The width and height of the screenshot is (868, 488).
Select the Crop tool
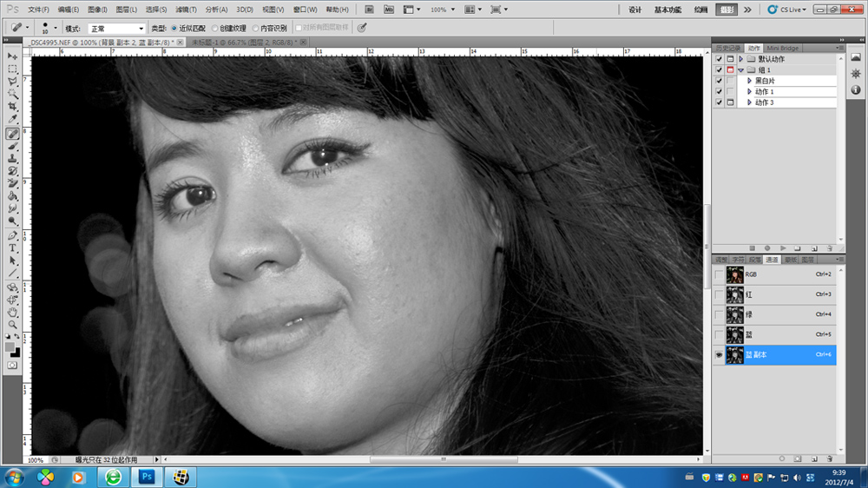pos(13,107)
